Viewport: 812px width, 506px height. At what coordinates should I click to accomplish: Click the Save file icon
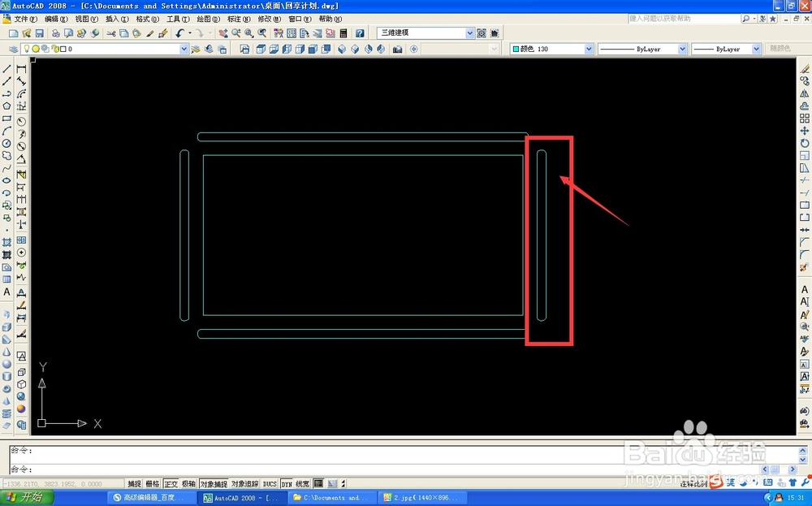39,33
